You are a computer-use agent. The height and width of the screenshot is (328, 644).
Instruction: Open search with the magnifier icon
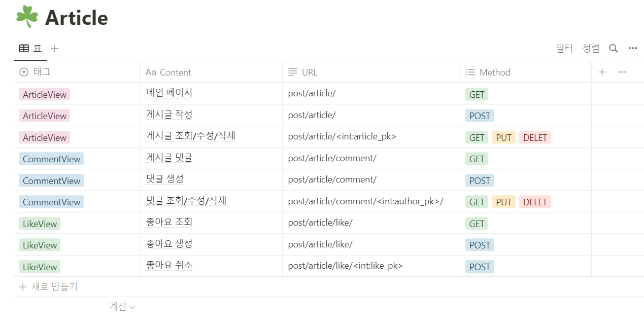tap(613, 48)
